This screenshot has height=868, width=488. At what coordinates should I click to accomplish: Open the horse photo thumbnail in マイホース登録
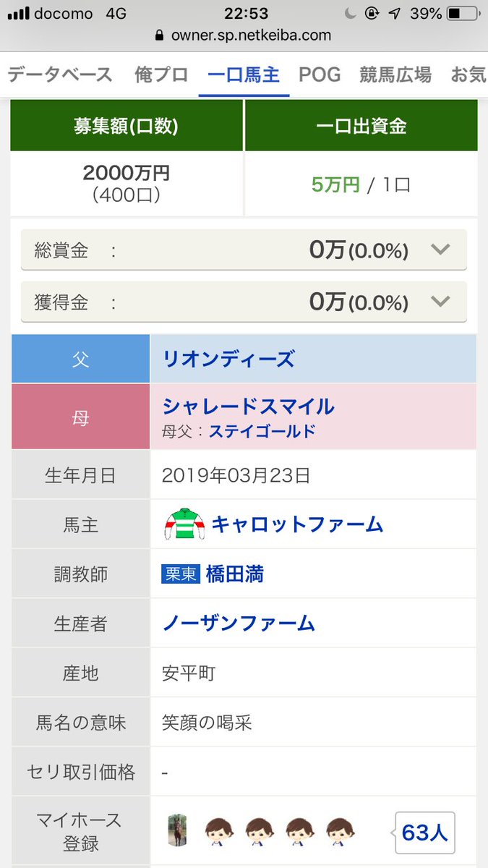point(177,830)
